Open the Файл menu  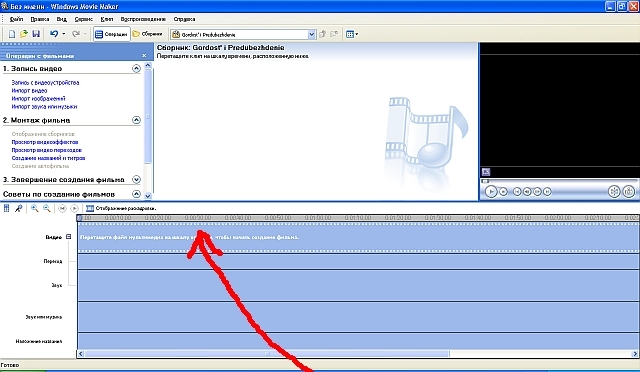(16, 19)
